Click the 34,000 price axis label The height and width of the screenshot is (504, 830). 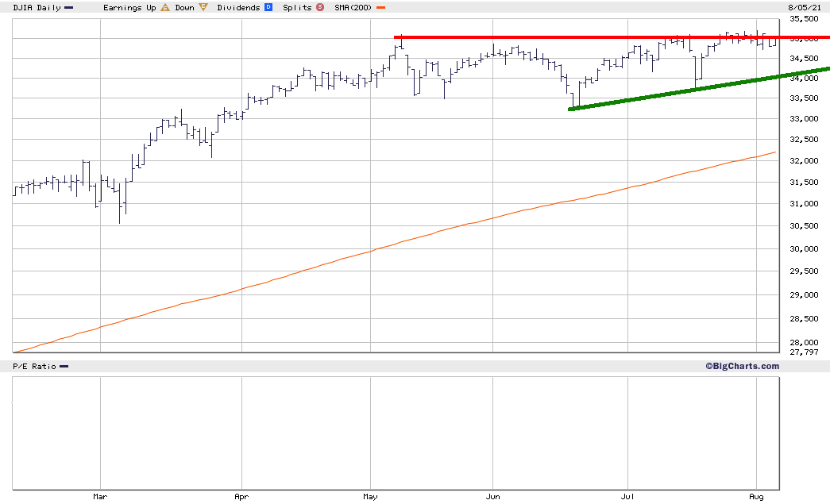[804, 79]
